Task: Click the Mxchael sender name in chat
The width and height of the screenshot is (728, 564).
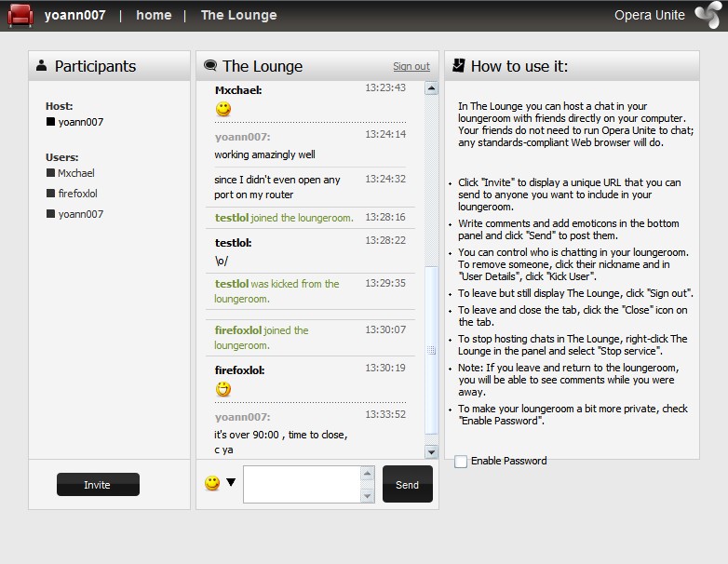Action: [238, 90]
